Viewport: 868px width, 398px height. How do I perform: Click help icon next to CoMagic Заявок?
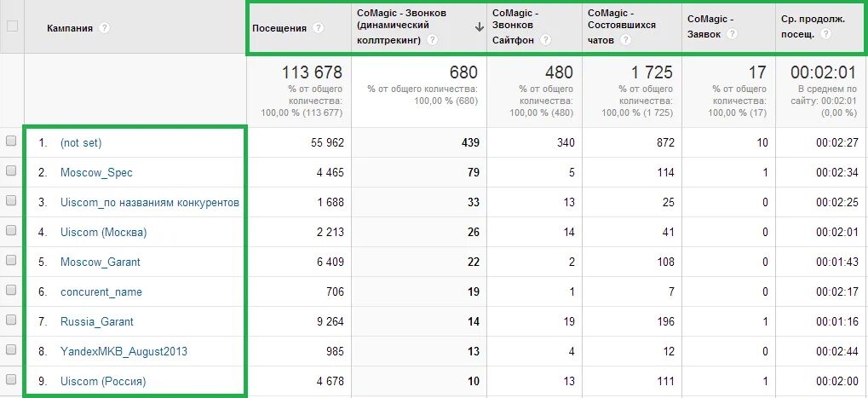tap(733, 34)
